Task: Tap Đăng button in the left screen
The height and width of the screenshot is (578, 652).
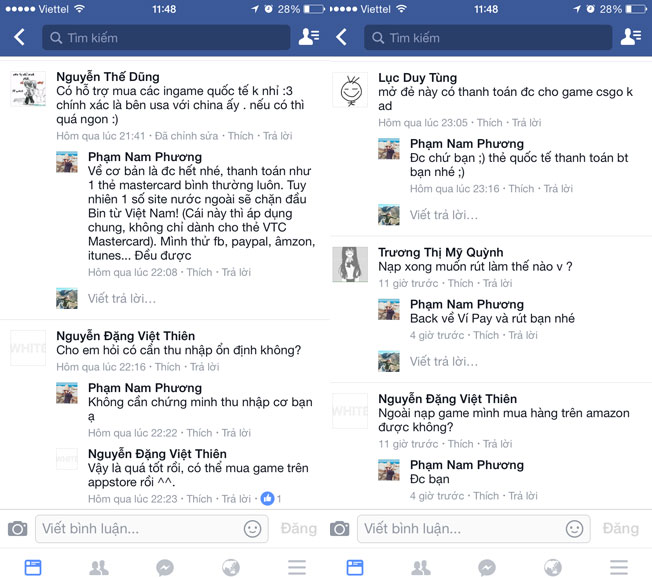Action: point(299,529)
